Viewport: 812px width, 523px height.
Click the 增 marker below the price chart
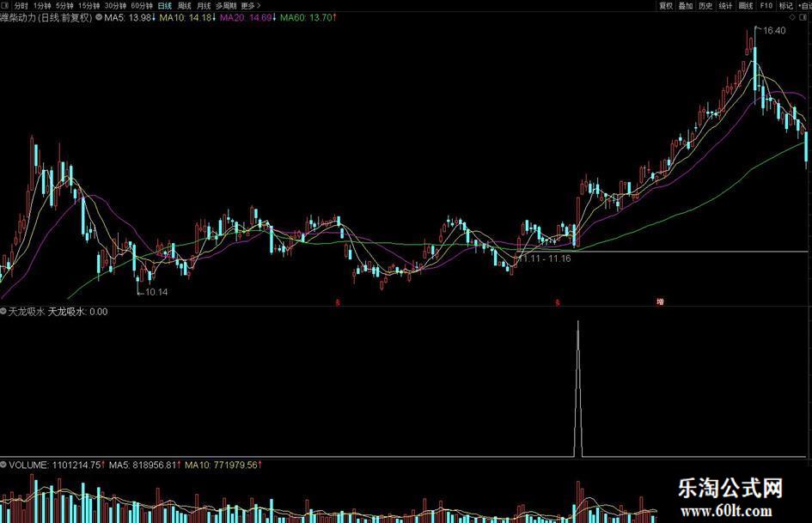(x=660, y=302)
